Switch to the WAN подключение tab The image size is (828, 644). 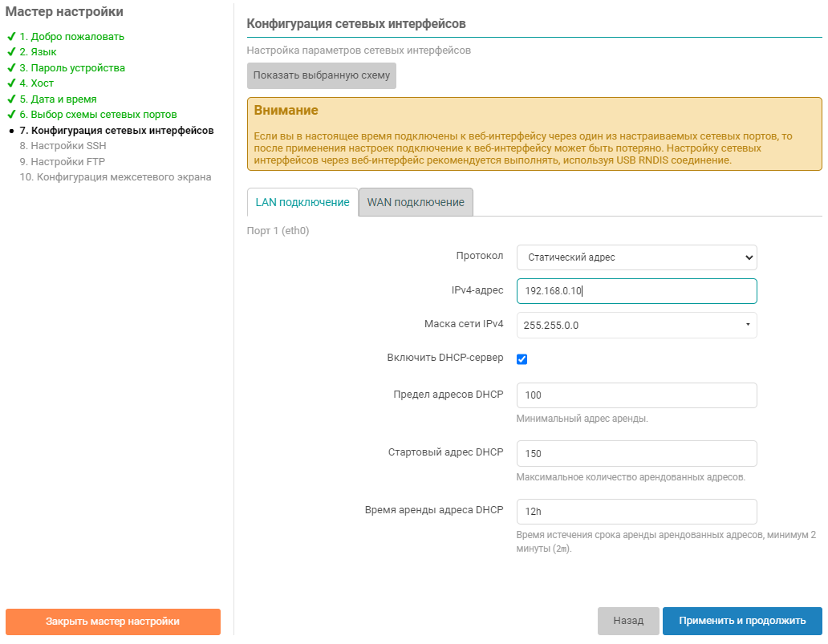point(416,202)
